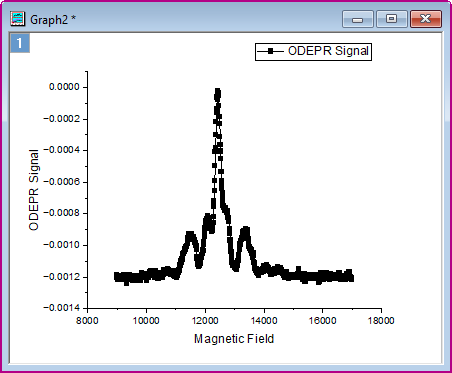Select the ODEPR Signal legend box
This screenshot has width=452, height=373.
[313, 52]
